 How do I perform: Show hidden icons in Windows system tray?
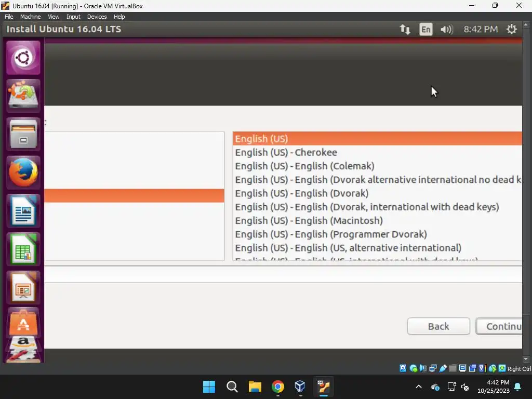click(419, 387)
